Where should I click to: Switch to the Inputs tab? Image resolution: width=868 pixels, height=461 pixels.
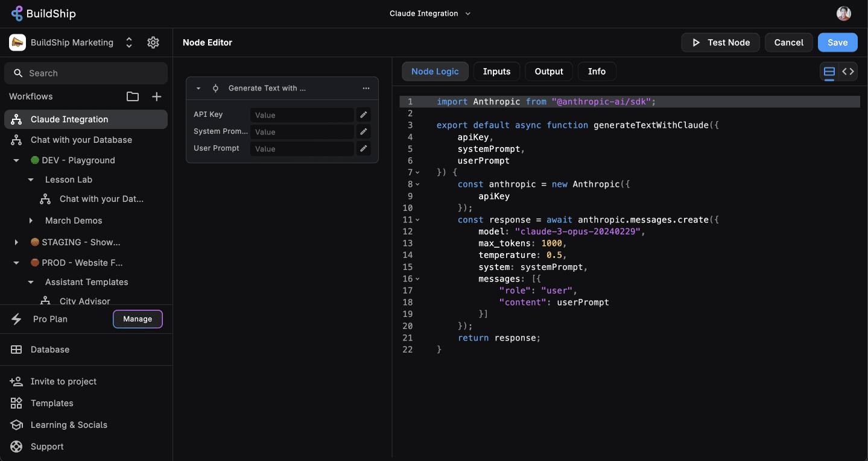tap(496, 71)
